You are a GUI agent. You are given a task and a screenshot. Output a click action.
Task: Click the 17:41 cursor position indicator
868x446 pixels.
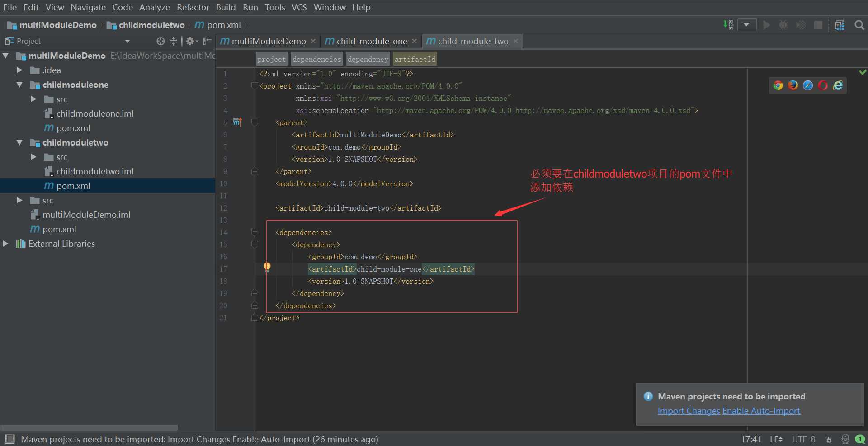pyautogui.click(x=751, y=439)
